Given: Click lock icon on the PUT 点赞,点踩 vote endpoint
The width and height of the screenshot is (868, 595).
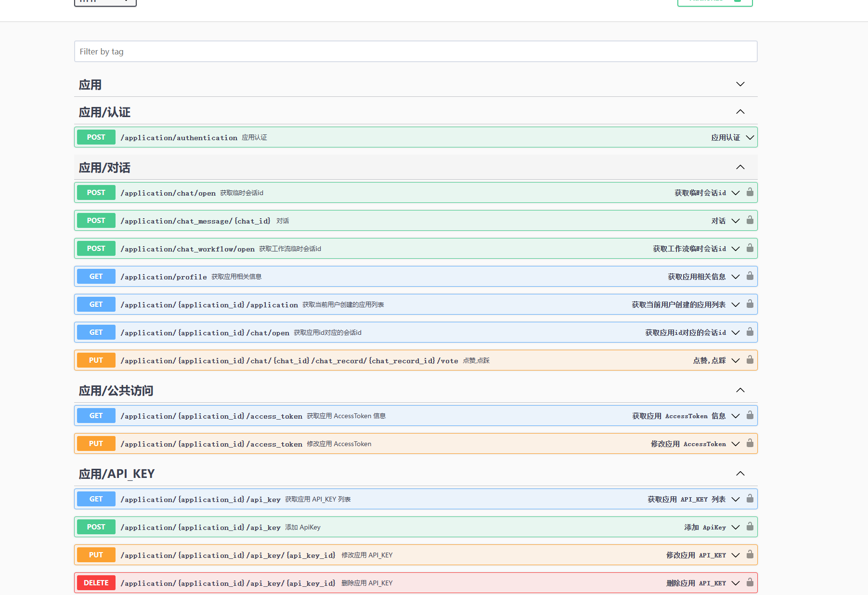Looking at the screenshot, I should click(750, 360).
